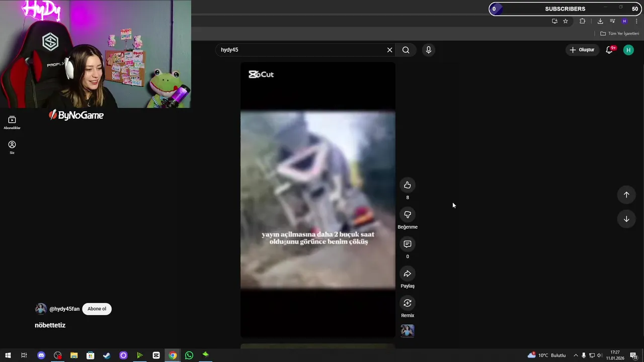The image size is (644, 362).
Task: Open network settings from tray
Action: pyautogui.click(x=592, y=355)
